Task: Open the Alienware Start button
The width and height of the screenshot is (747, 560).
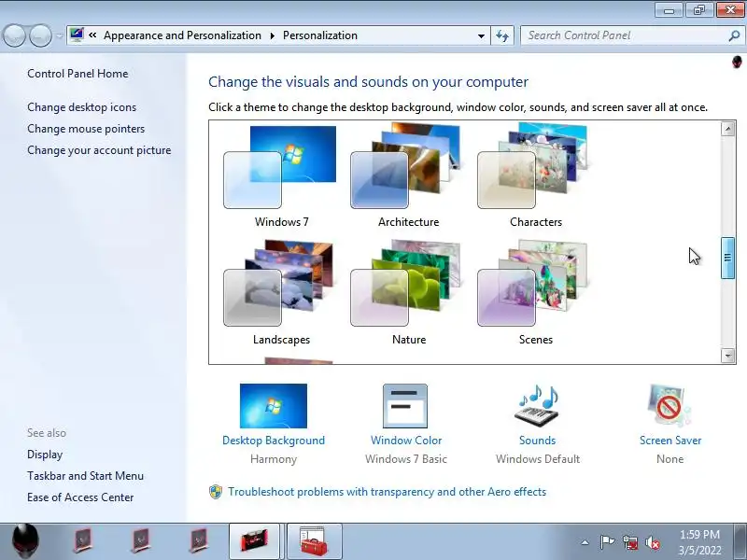Action: point(24,541)
